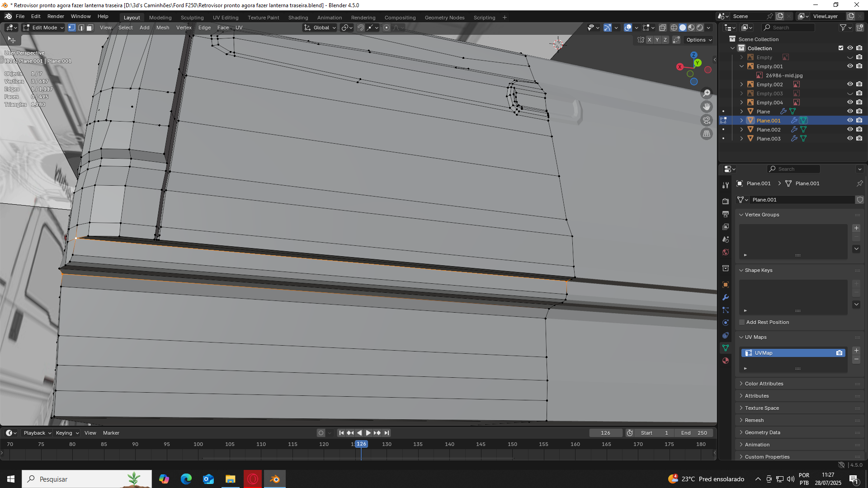Switch to orthographic/perspective grid icon

[x=706, y=134]
